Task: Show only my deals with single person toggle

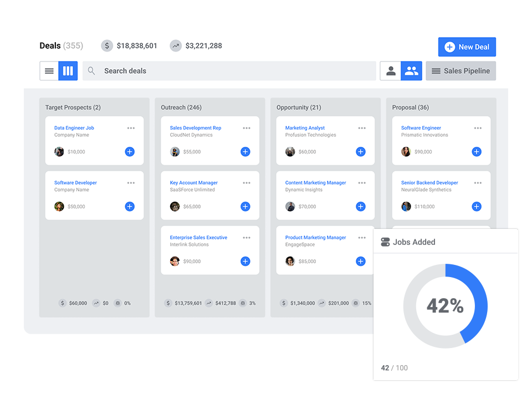Action: tap(391, 71)
